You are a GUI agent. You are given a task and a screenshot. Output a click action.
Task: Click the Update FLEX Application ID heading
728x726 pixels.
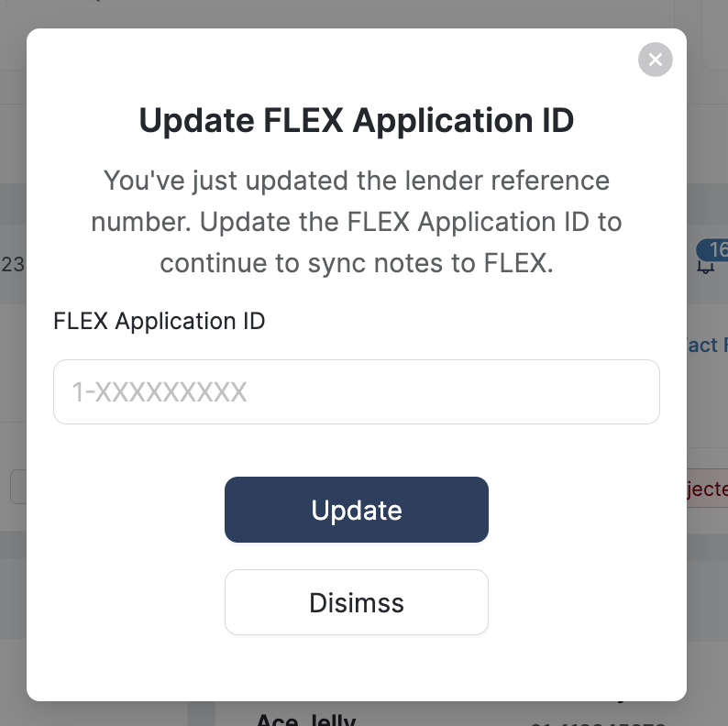point(357,120)
